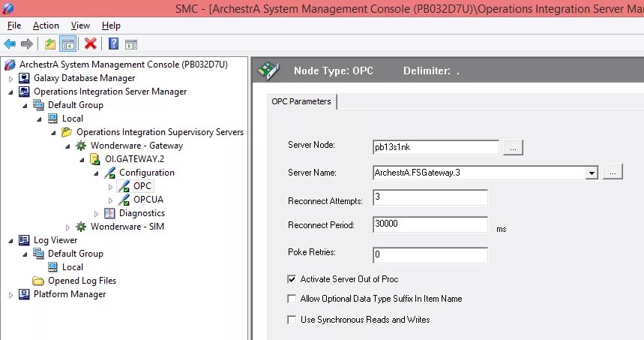The width and height of the screenshot is (644, 340).
Task: Select the OPC Parameters tab
Action: (x=301, y=101)
